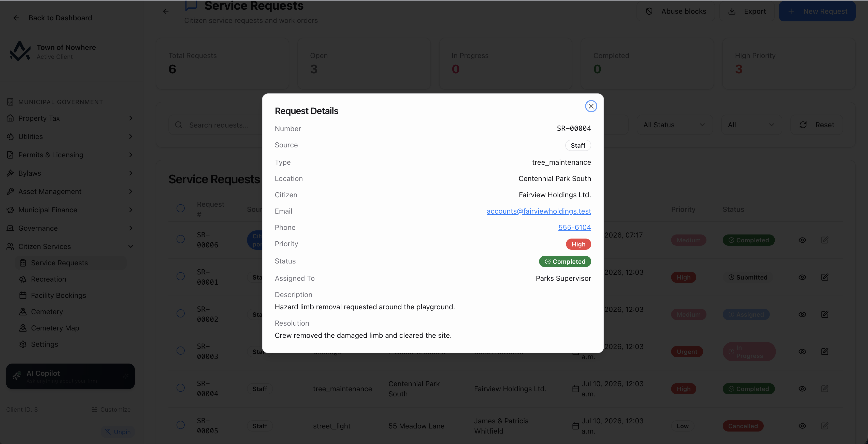This screenshot has width=868, height=444.
Task: Reset the request filters
Action: pyautogui.click(x=816, y=125)
